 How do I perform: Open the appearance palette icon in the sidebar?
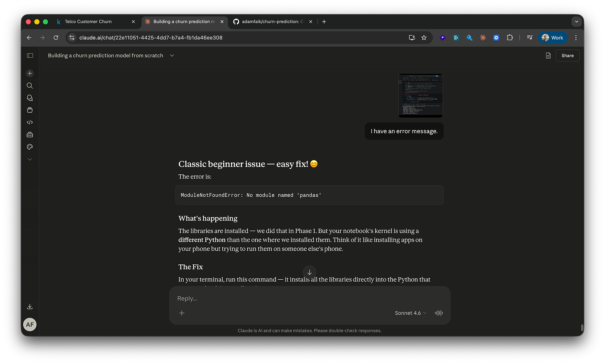point(30,147)
